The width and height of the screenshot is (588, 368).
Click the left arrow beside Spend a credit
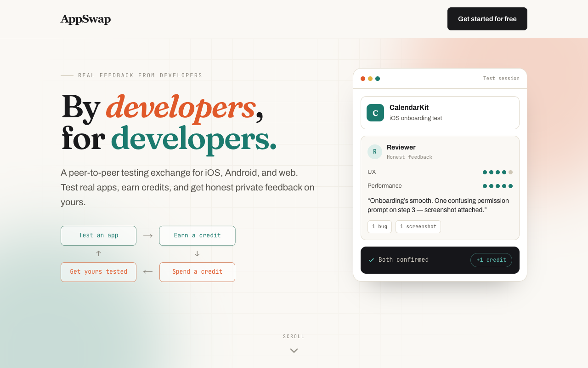(x=148, y=272)
